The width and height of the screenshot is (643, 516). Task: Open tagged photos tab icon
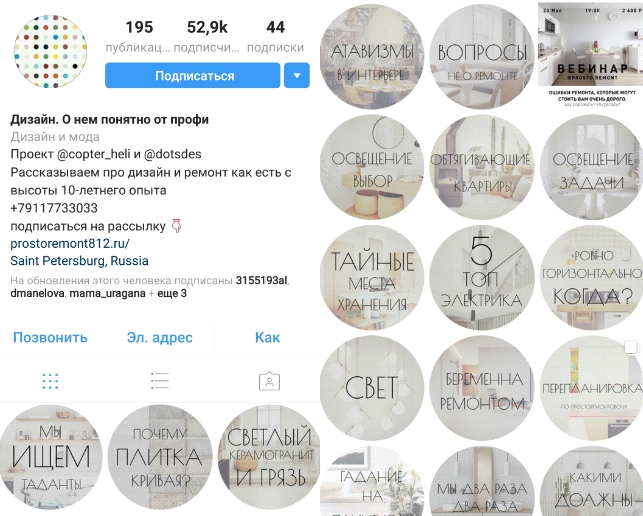coord(269,381)
